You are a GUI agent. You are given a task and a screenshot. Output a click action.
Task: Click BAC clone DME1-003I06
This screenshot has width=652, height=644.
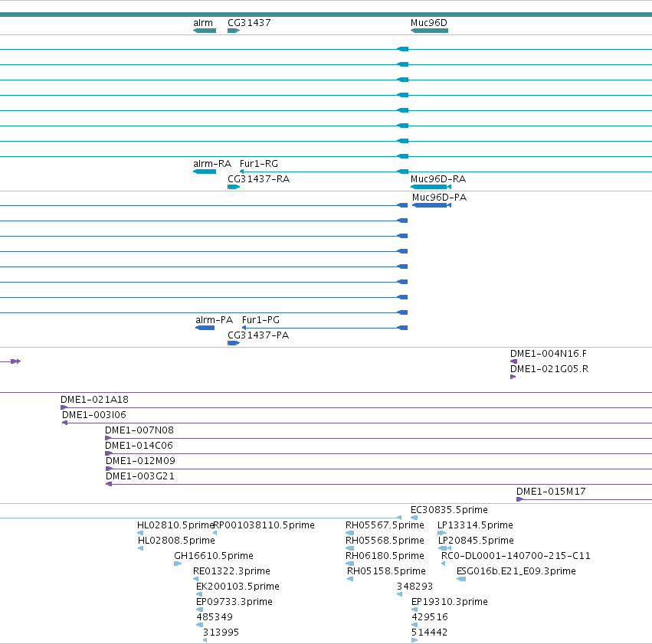[357, 423]
